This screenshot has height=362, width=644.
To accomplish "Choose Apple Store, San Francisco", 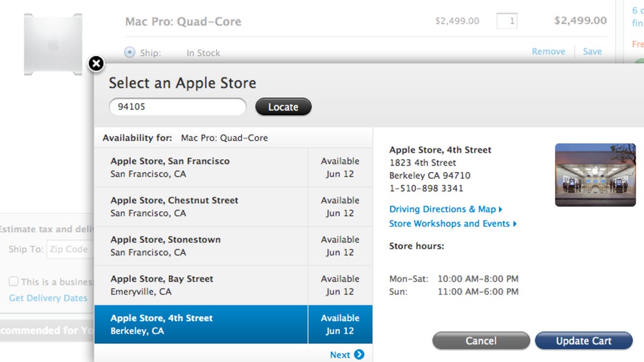I will 201,167.
